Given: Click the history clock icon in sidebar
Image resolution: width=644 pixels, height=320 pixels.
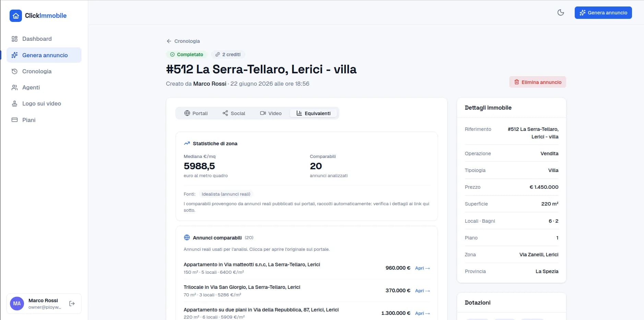Looking at the screenshot, I should tap(14, 71).
